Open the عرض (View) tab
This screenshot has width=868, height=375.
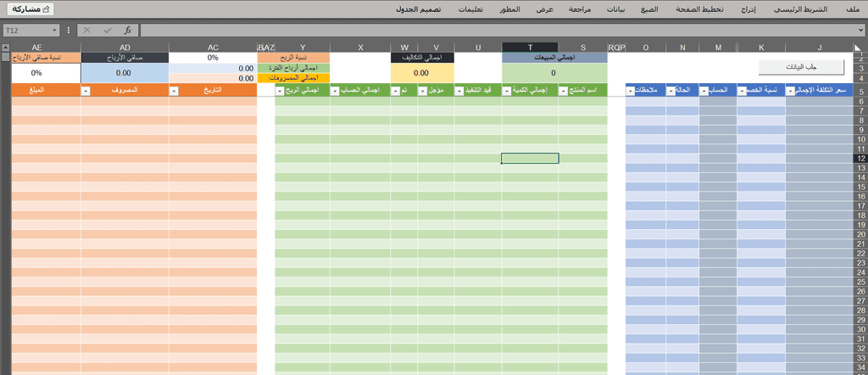[x=547, y=10]
